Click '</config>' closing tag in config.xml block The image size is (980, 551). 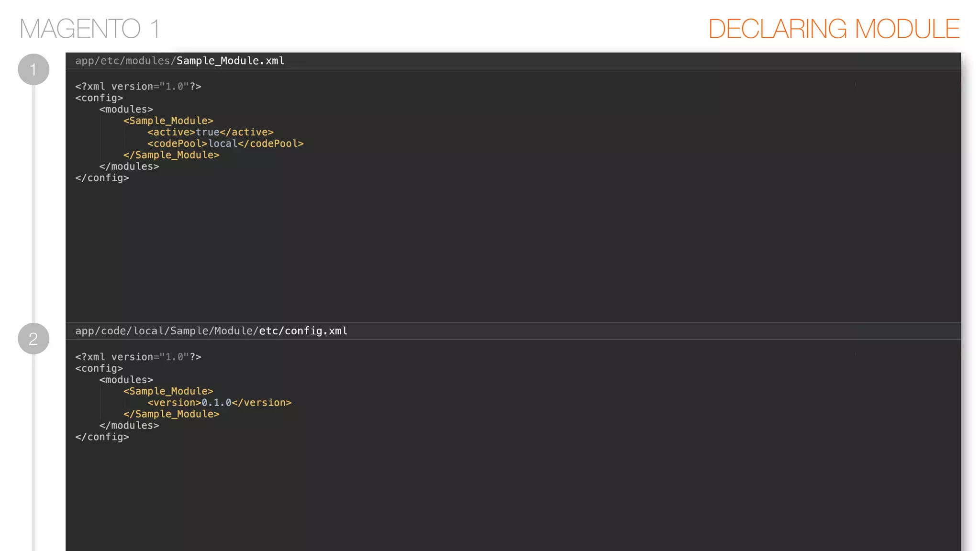[102, 437]
